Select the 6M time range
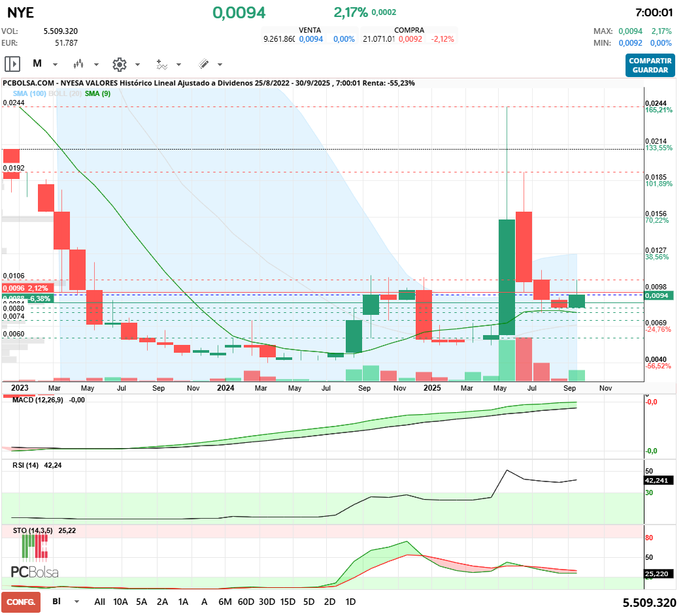 (x=225, y=602)
